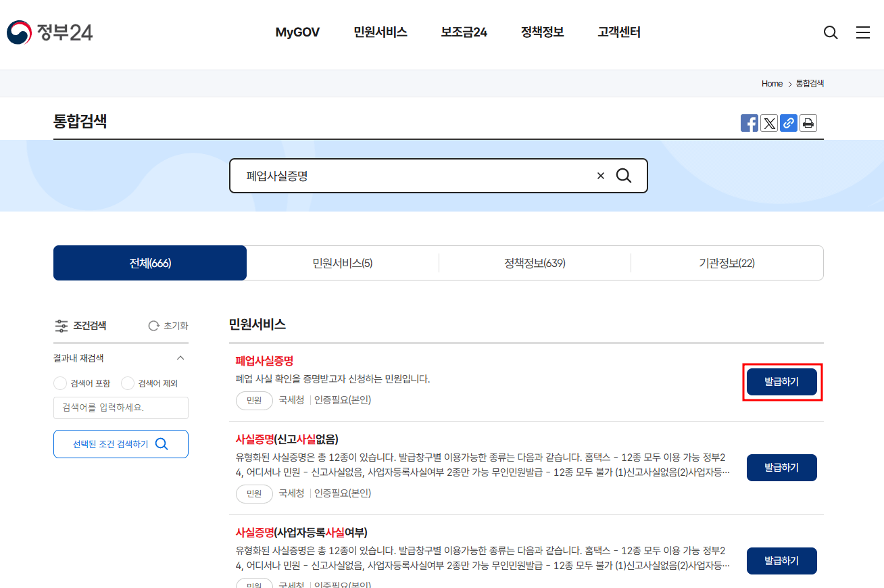Viewport: 884px width, 588px height.
Task: Share page on X icon
Action: click(769, 123)
